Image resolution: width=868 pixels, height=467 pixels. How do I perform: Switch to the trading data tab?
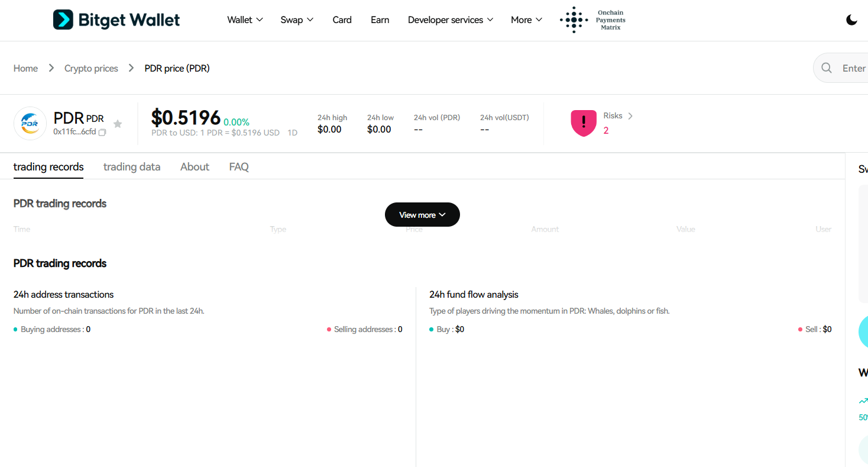(x=132, y=166)
